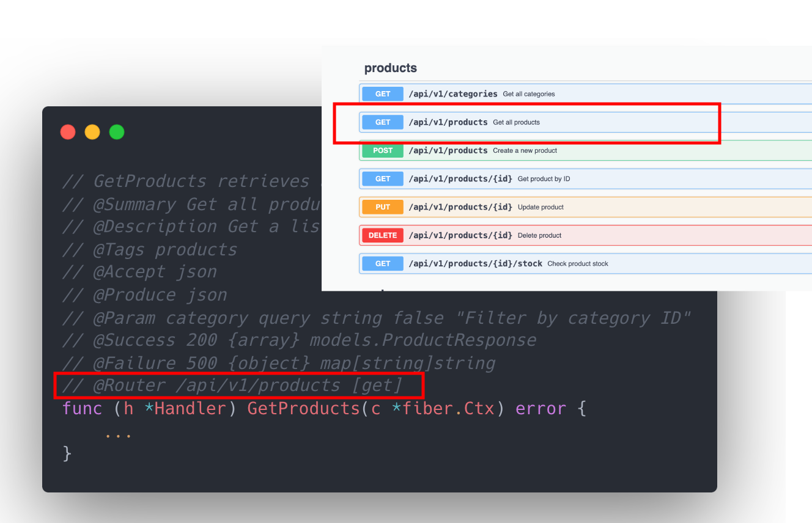Click the GET badge on /api/v1/categories
Image resolution: width=812 pixels, height=523 pixels.
[382, 93]
